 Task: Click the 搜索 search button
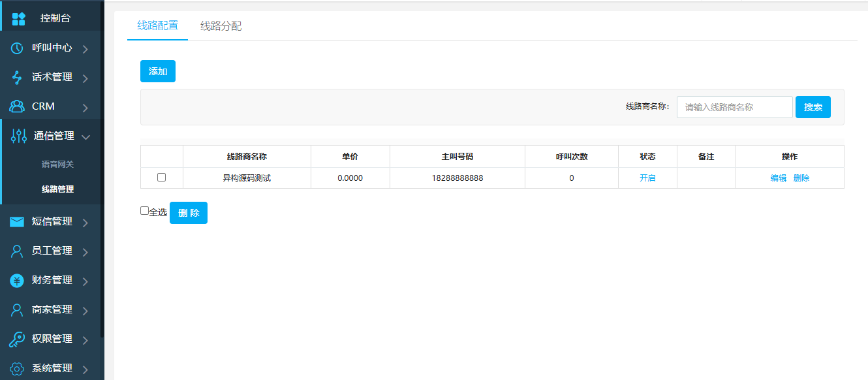pos(813,107)
